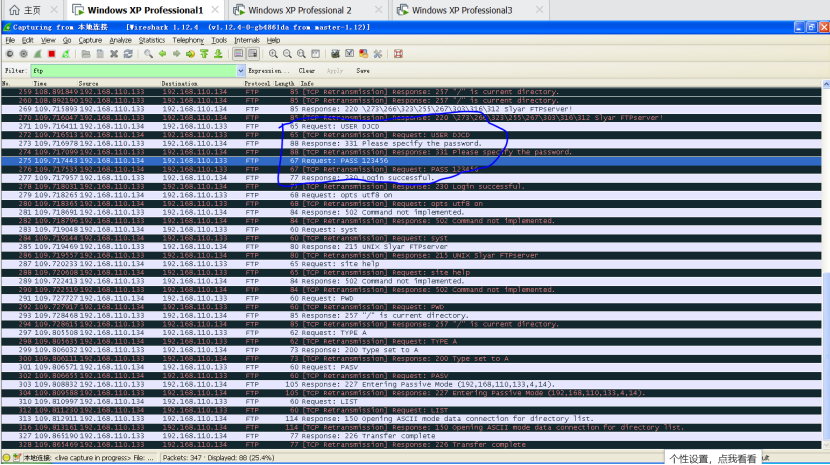
Task: Open the capture options icon
Action: [x=23, y=54]
